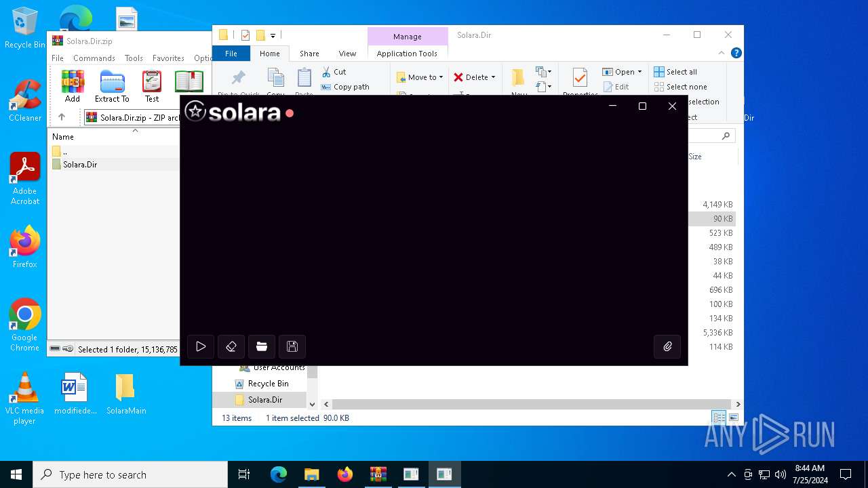Attach using Solara paperclip button

click(667, 346)
